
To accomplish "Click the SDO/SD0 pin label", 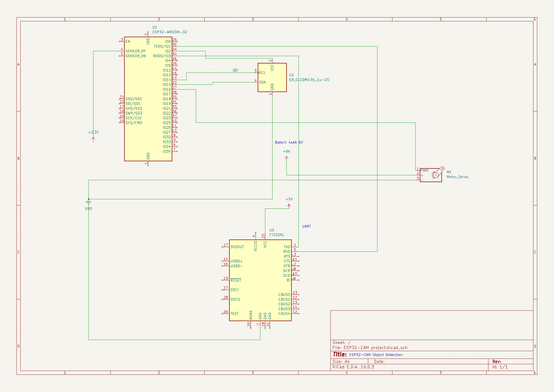I will (134, 99).
